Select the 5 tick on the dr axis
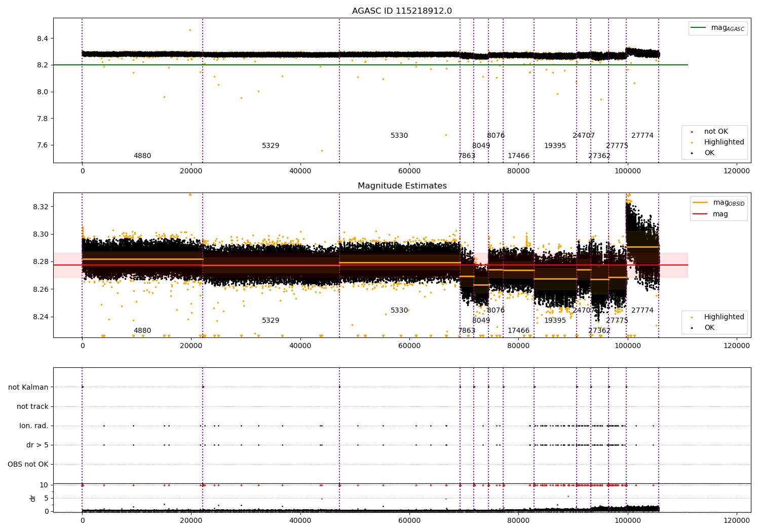The image size is (760, 532). (x=46, y=498)
